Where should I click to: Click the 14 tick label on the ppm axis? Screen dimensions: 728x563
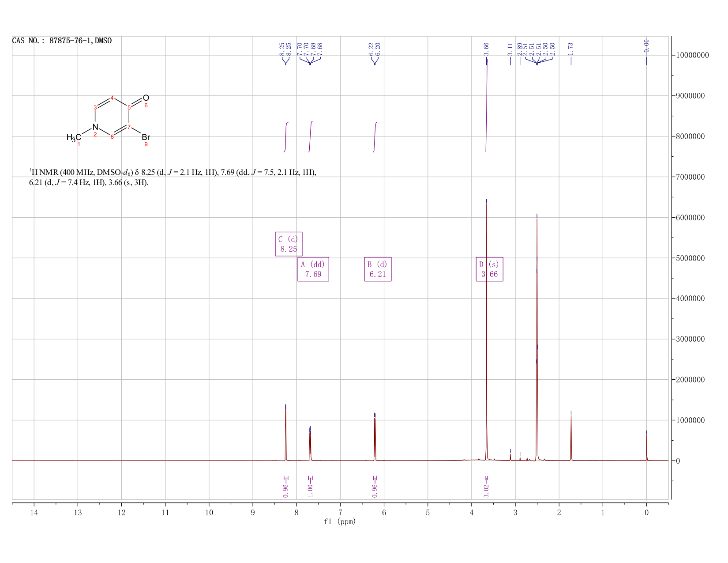click(34, 513)
